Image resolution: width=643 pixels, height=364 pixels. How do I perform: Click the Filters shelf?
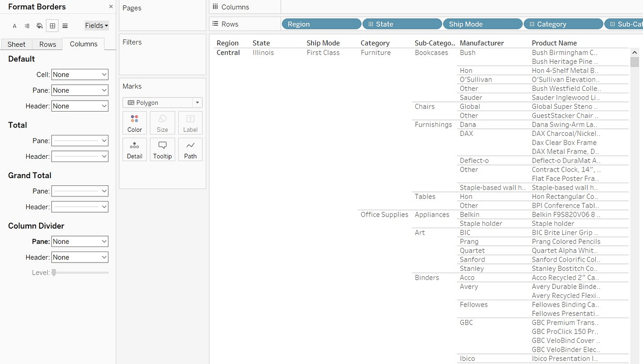tap(162, 55)
